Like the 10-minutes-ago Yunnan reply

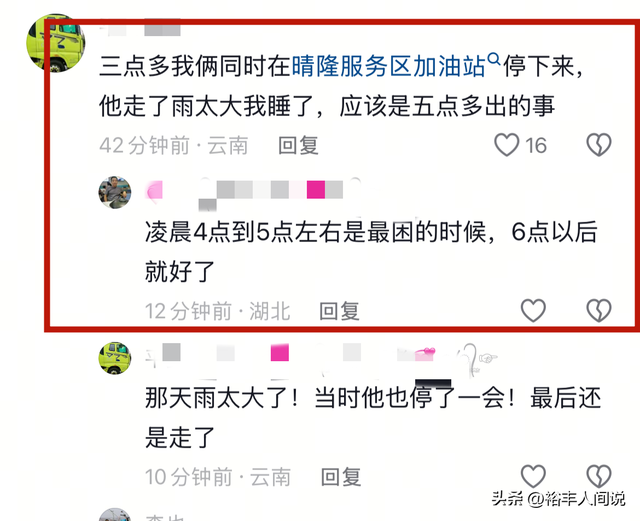click(533, 476)
